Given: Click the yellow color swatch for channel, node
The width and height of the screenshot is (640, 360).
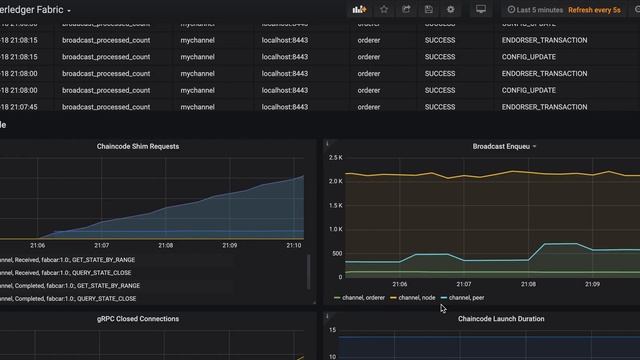Looking at the screenshot, I should [393, 298].
